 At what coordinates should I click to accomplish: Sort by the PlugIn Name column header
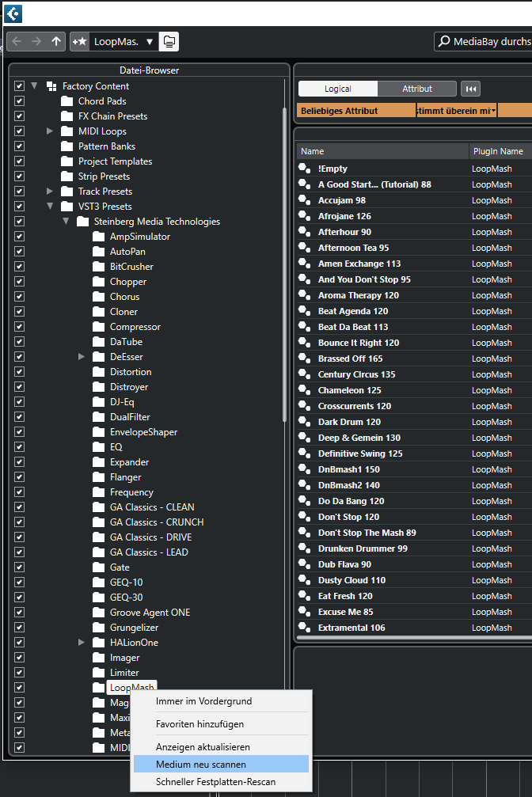tap(500, 151)
